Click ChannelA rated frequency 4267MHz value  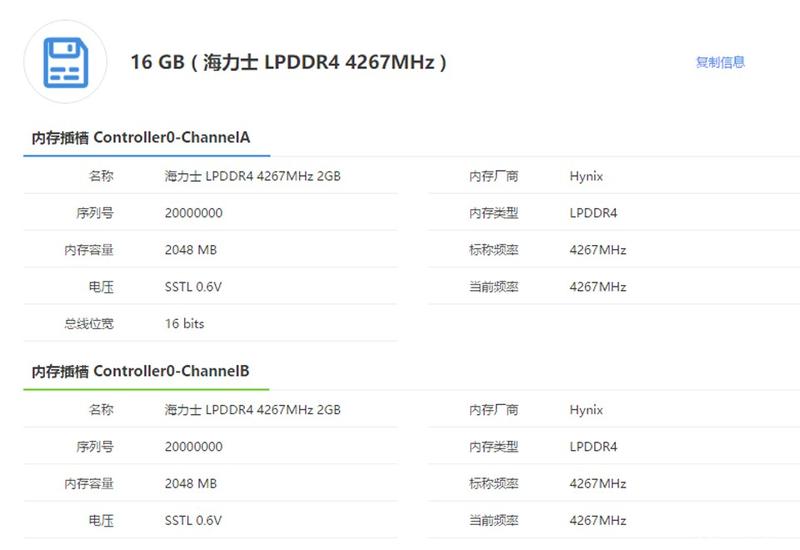click(x=598, y=249)
